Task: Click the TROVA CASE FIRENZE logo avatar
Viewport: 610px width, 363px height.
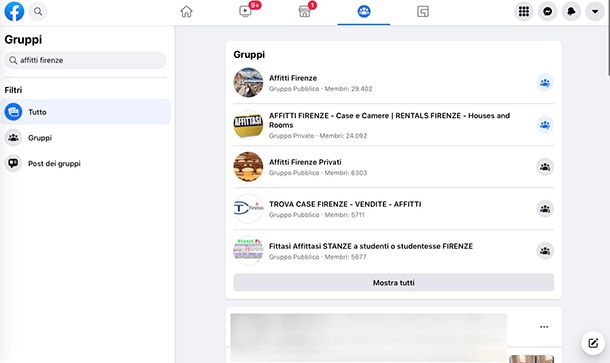Action: pyautogui.click(x=248, y=209)
